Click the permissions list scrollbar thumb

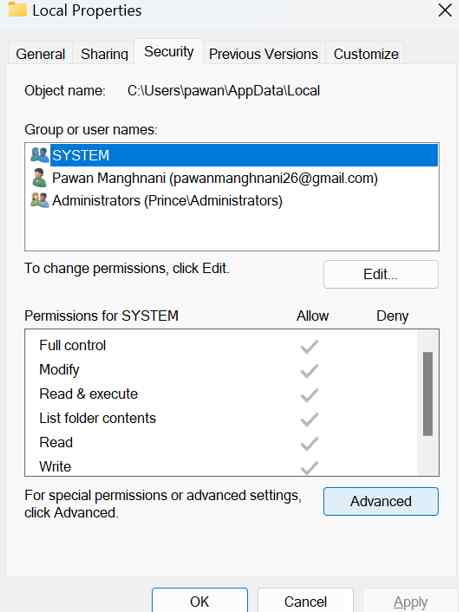click(428, 393)
